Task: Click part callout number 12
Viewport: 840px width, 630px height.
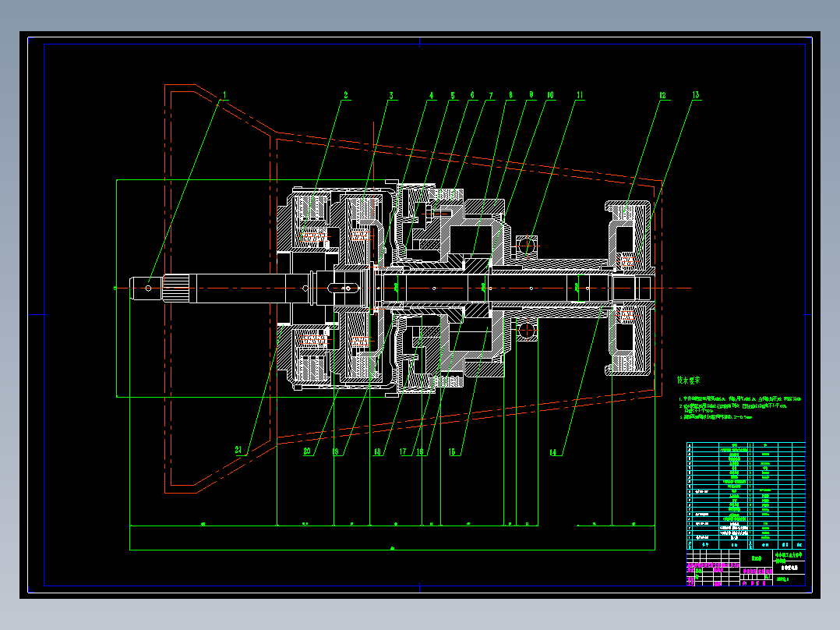Action: click(662, 95)
